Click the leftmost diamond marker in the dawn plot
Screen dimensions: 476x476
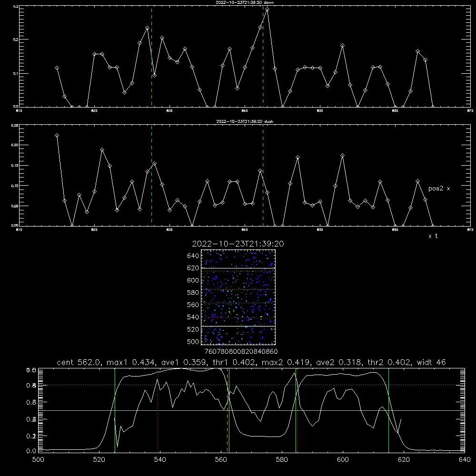pyautogui.click(x=57, y=68)
